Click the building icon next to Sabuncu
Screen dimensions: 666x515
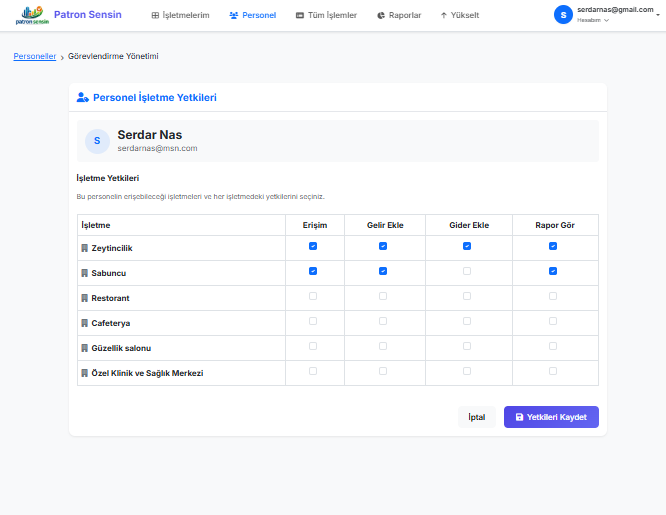[85, 273]
